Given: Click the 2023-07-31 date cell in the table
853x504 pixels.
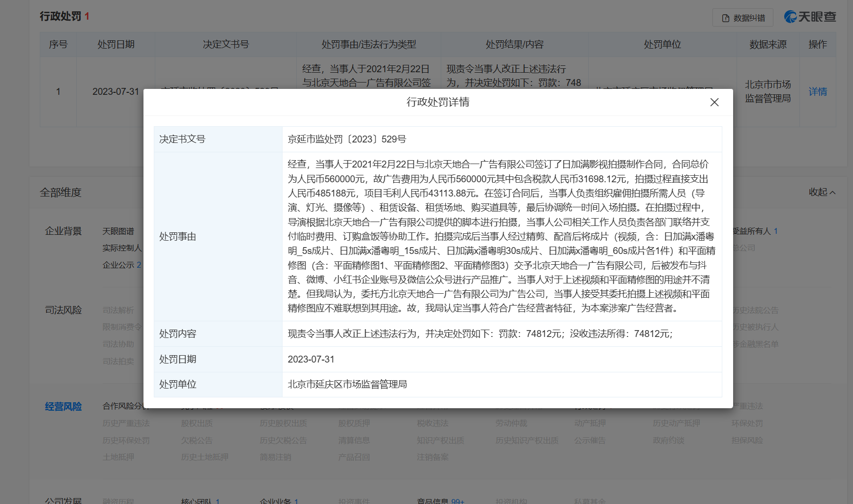Looking at the screenshot, I should pyautogui.click(x=116, y=91).
